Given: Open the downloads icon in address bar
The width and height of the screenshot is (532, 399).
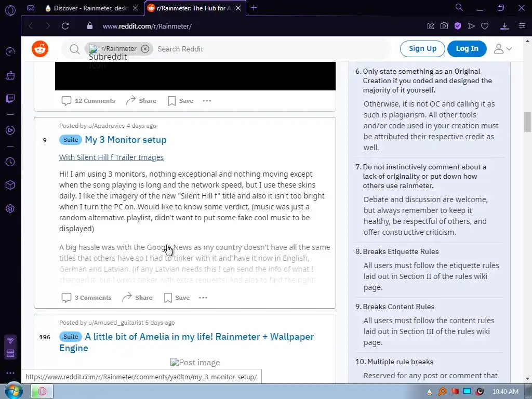Looking at the screenshot, I should click(504, 26).
